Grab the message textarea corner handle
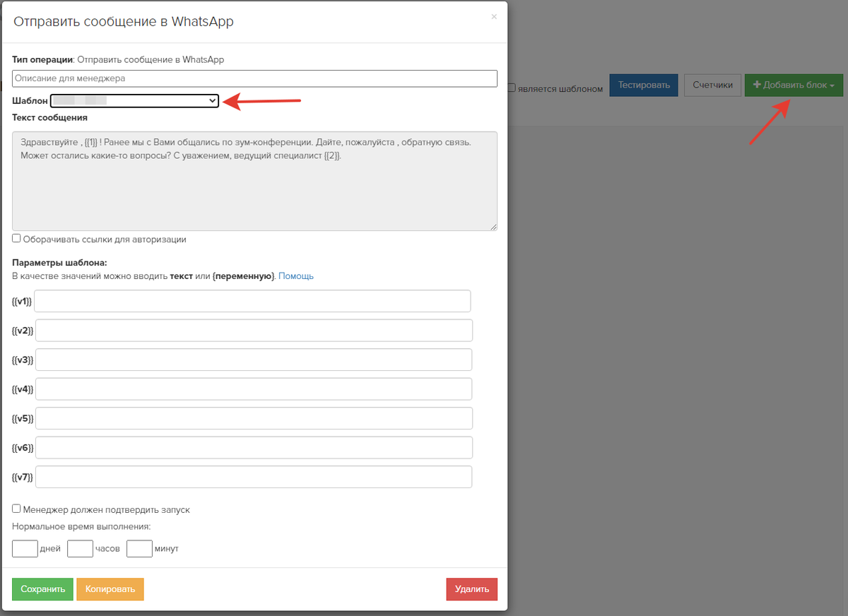Screen dimensions: 848x616 493,227
